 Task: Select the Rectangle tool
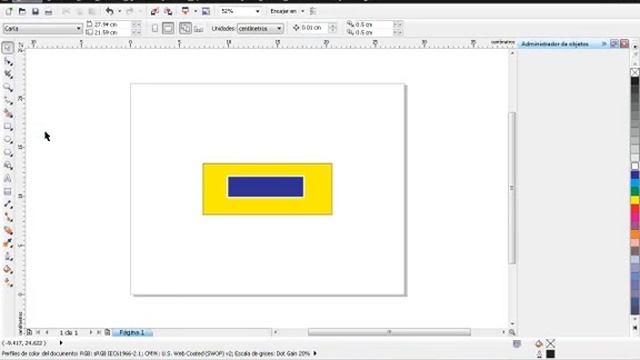coord(8,127)
